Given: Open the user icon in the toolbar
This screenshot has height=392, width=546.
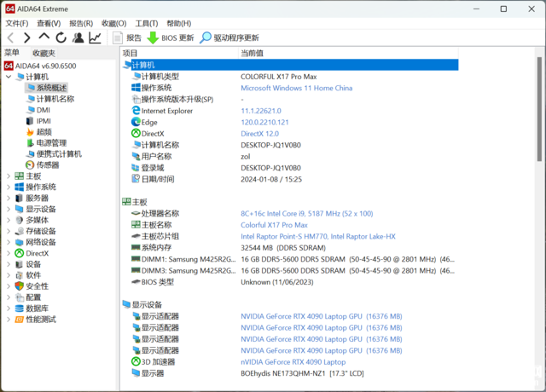Looking at the screenshot, I should (x=78, y=37).
